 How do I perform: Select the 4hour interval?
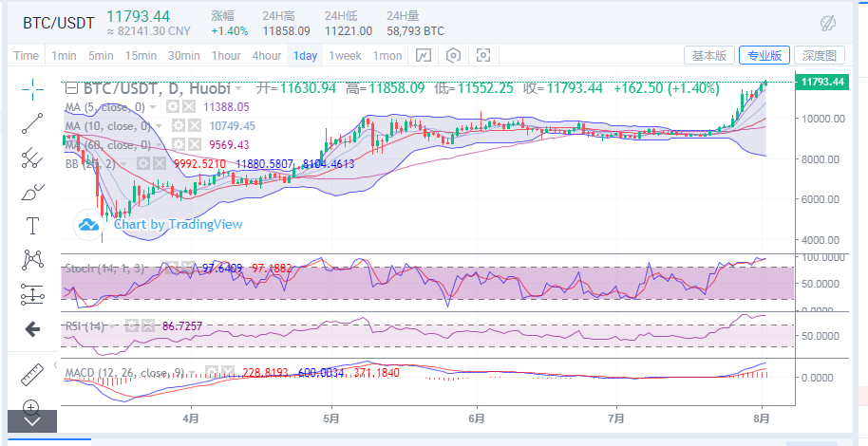click(266, 55)
